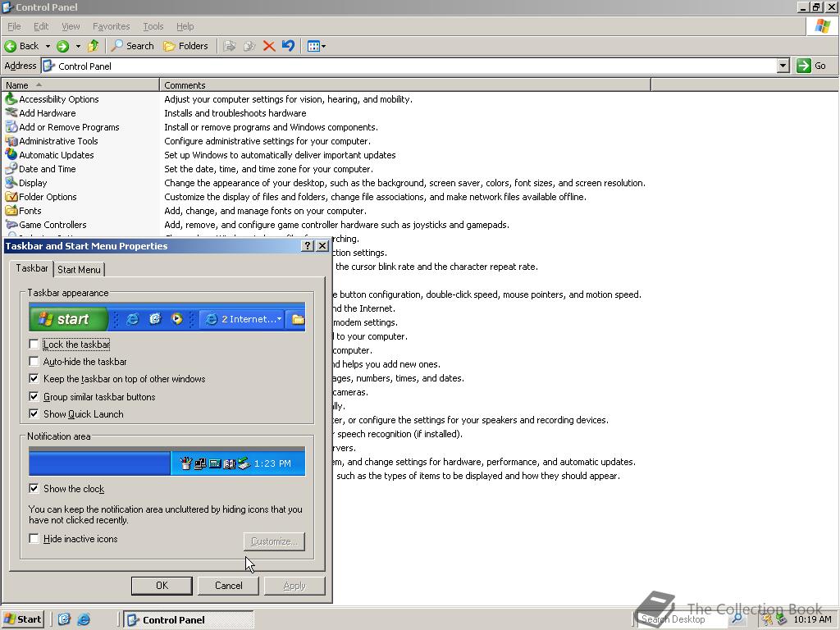The image size is (840, 630).
Task: Select the Fonts folder icon
Action: pos(11,211)
